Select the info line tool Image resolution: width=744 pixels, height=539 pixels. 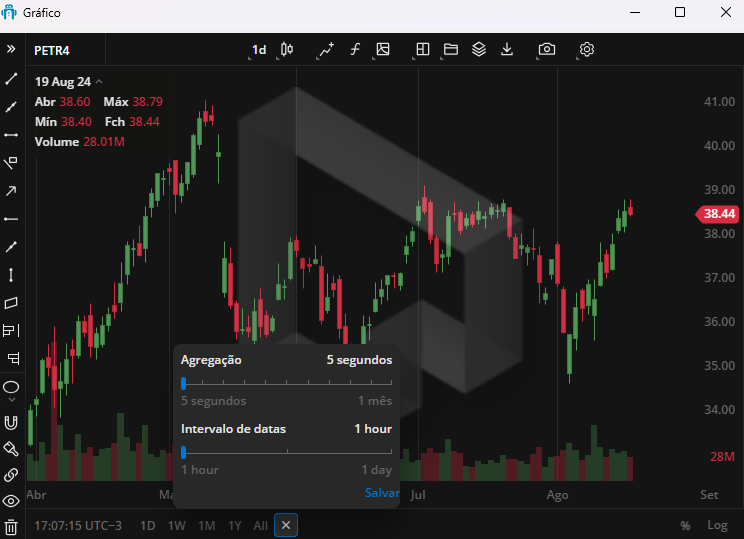(11, 247)
